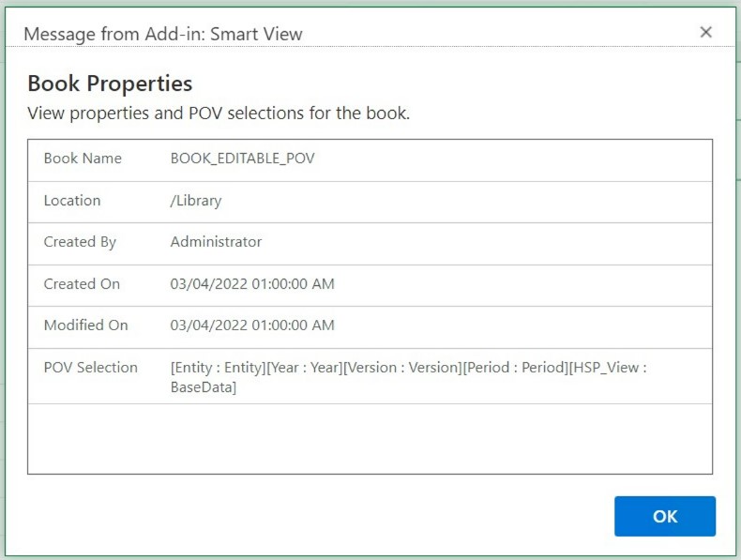Click the 'View properties and POV selections' description
This screenshot has height=560, width=741.
click(x=219, y=114)
